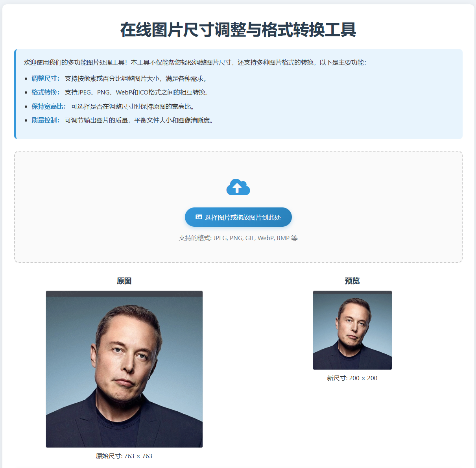Viewport: 476px width, 468px height.
Task: Click the 格式转换 feature label
Action: coord(46,92)
